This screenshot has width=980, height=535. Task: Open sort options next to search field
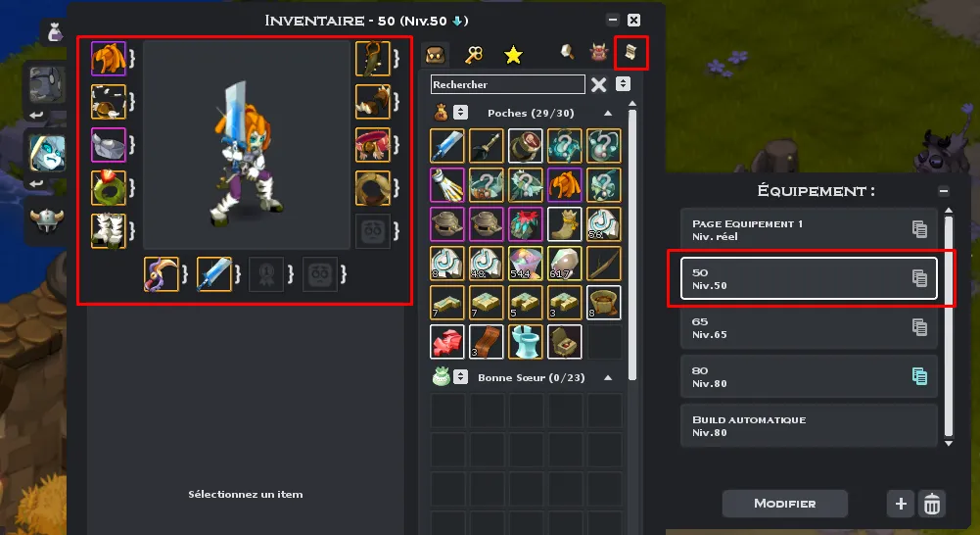tap(623, 84)
